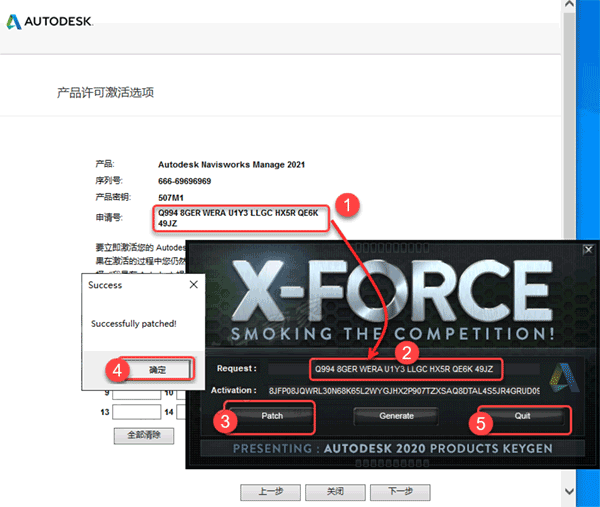
Task: Click the 下一步 button
Action: coord(400,492)
